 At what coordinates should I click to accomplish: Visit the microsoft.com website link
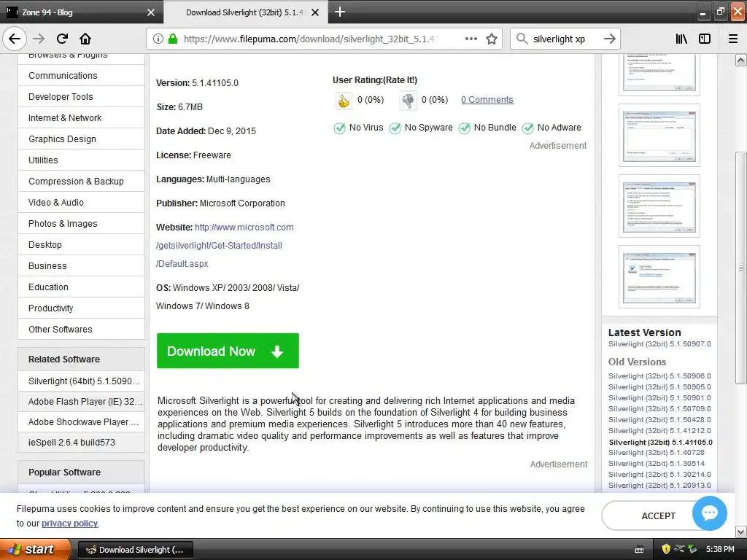coord(225,245)
